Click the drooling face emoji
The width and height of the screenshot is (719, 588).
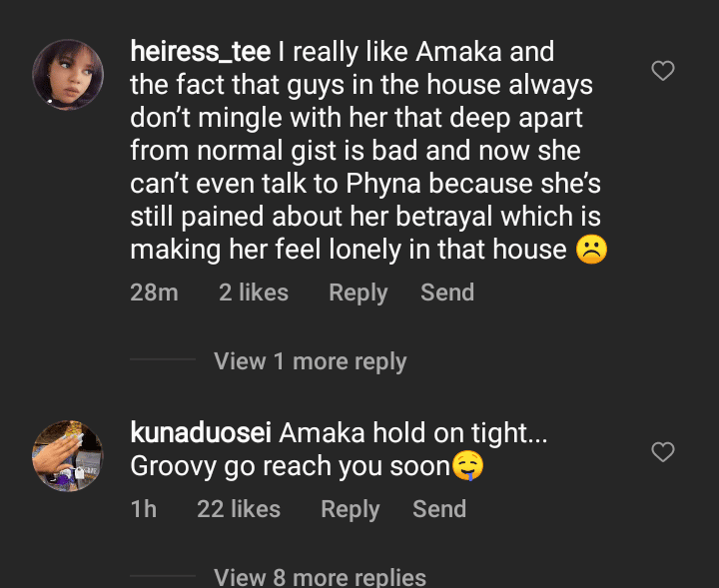tap(467, 467)
